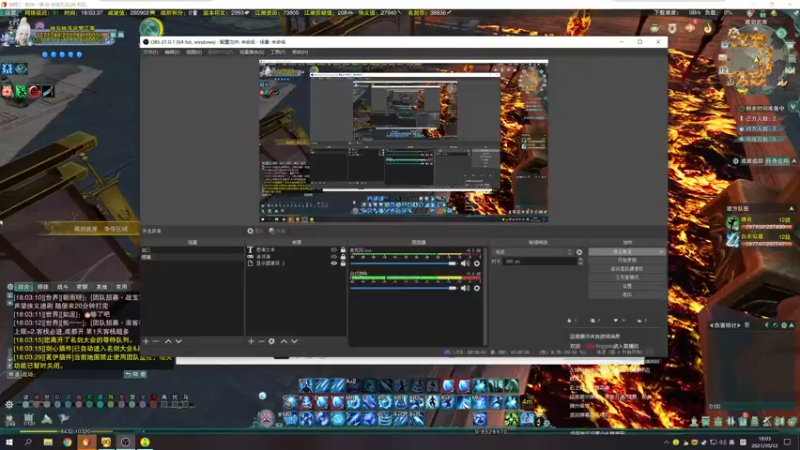Remove selected source with minus icon

pos(261,341)
